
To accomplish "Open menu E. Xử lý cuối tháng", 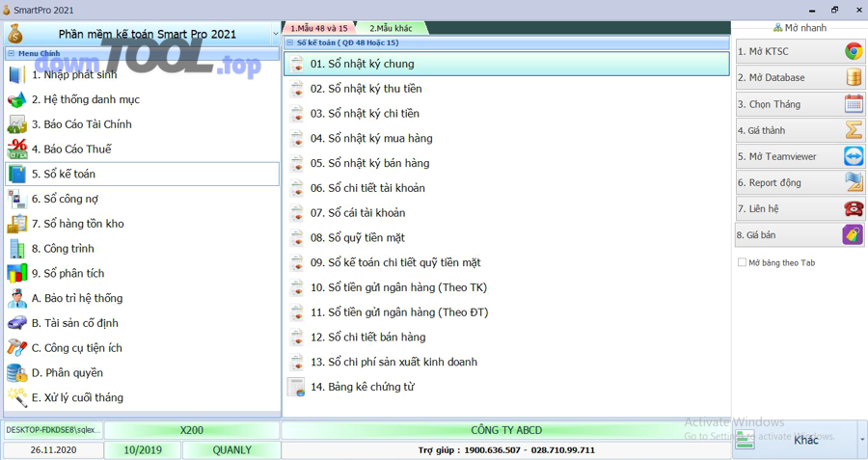I will (143, 397).
